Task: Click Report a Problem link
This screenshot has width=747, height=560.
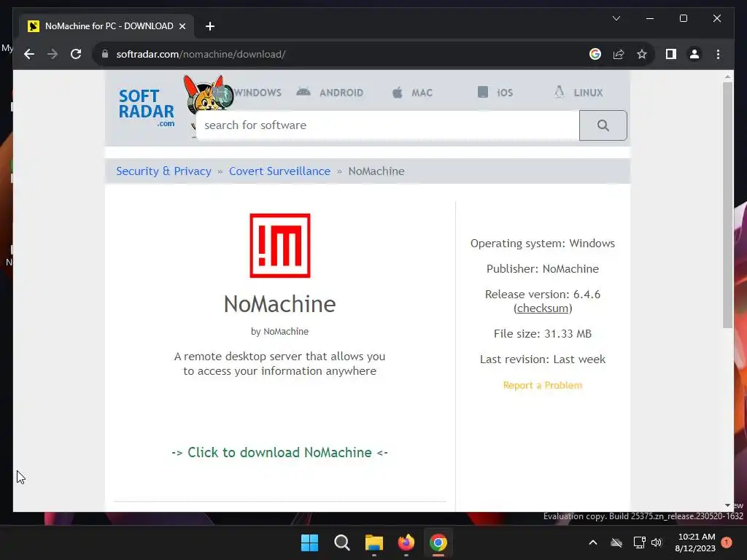Action: [x=543, y=385]
